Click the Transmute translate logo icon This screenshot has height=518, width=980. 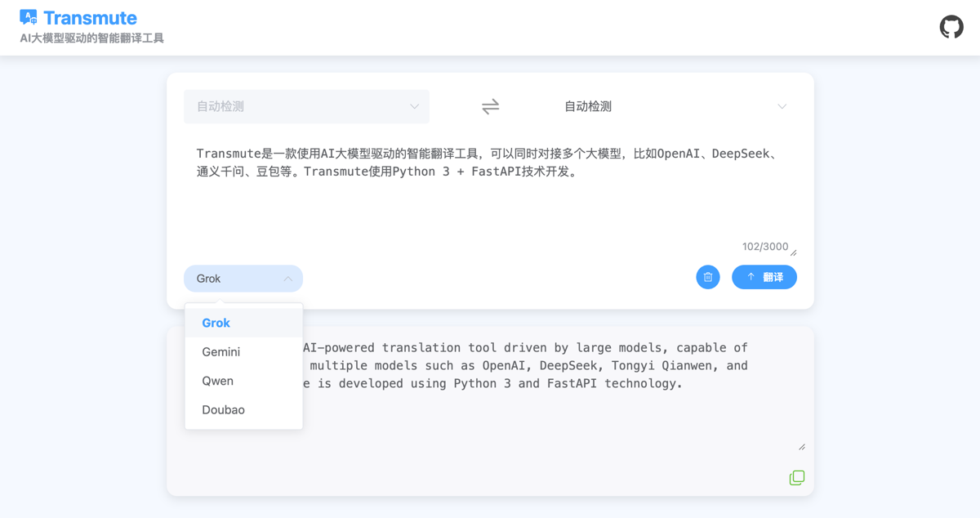point(29,17)
